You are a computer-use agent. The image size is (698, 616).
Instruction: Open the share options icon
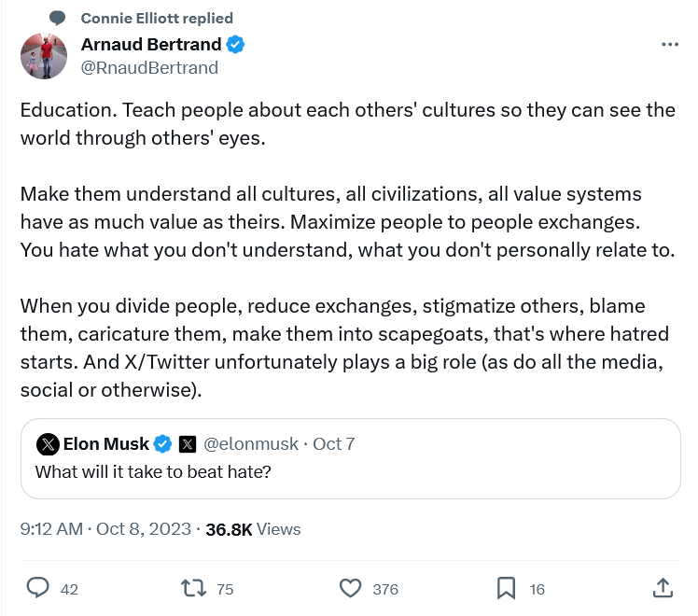pyautogui.click(x=662, y=588)
